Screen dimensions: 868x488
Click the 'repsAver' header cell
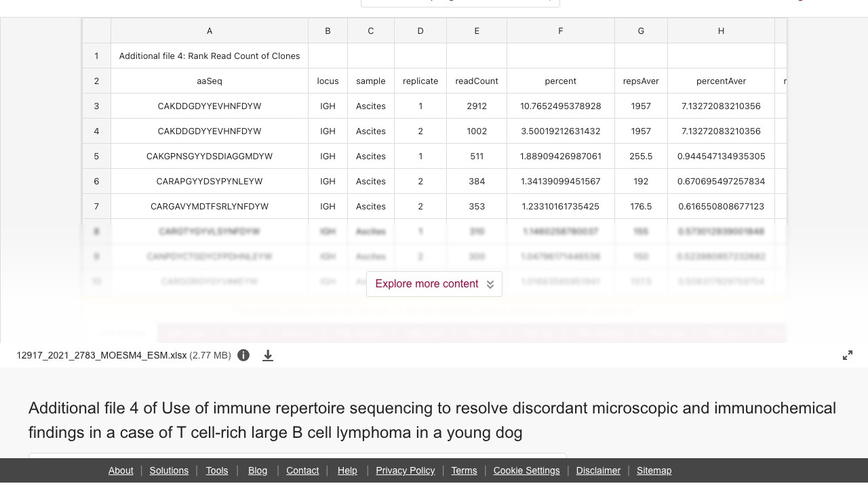[641, 81]
